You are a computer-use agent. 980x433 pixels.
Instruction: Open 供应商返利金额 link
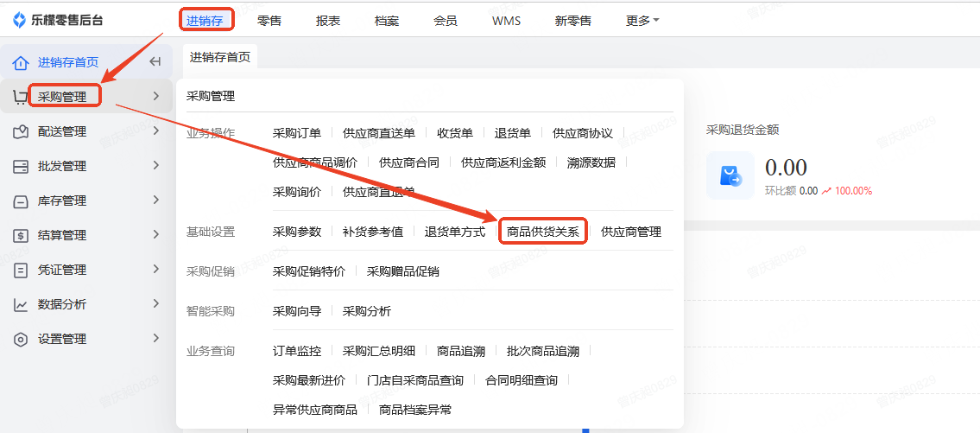pos(503,162)
